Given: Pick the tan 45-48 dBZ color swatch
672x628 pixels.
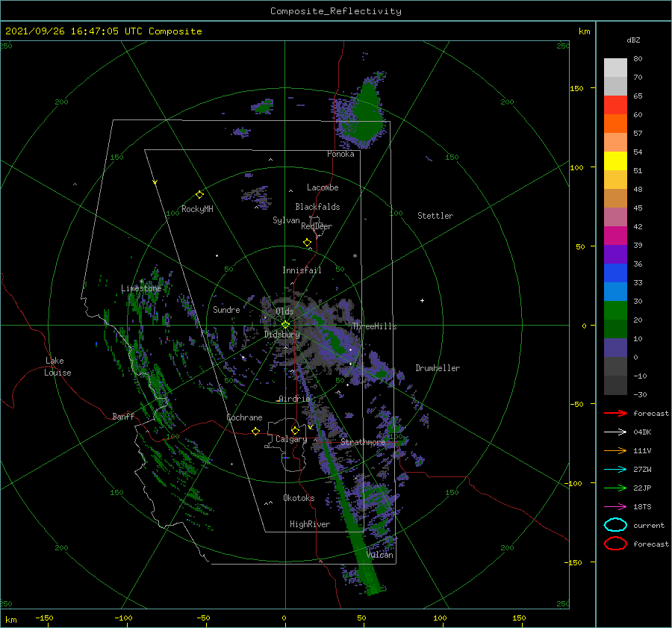Looking at the screenshot, I should point(615,198).
